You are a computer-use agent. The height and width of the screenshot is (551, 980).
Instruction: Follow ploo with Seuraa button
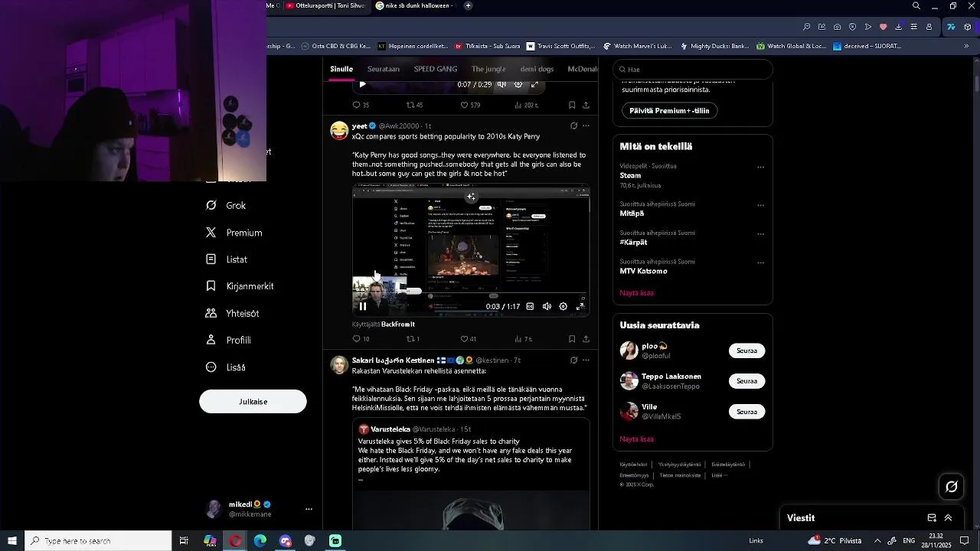[746, 351]
